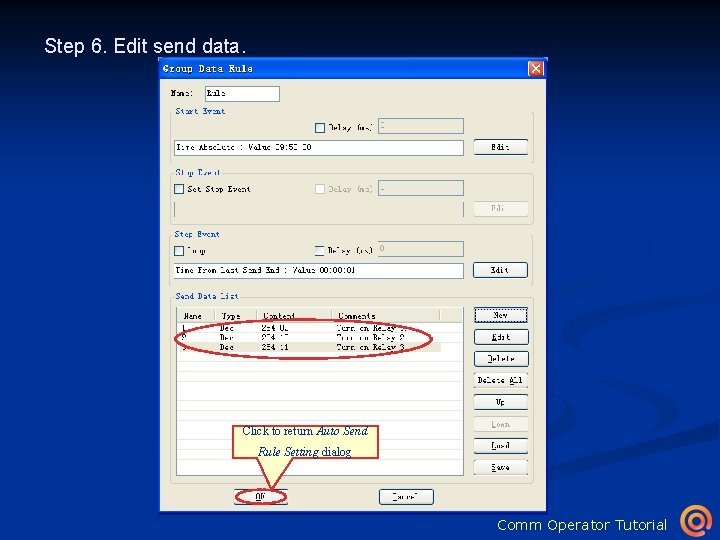Viewport: 720px width, 540px height.
Task: Select the Turn on Relay 1 row
Action: click(x=309, y=328)
